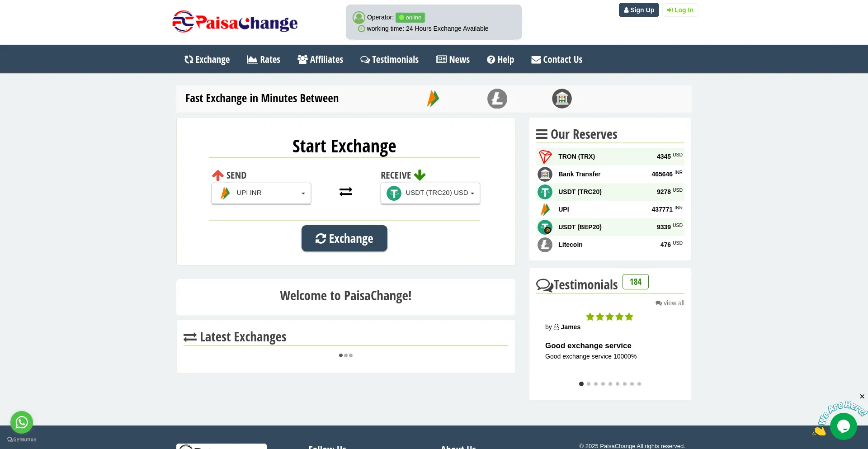Click the Litecoin reserve icon
Image resolution: width=868 pixels, height=449 pixels.
[545, 245]
